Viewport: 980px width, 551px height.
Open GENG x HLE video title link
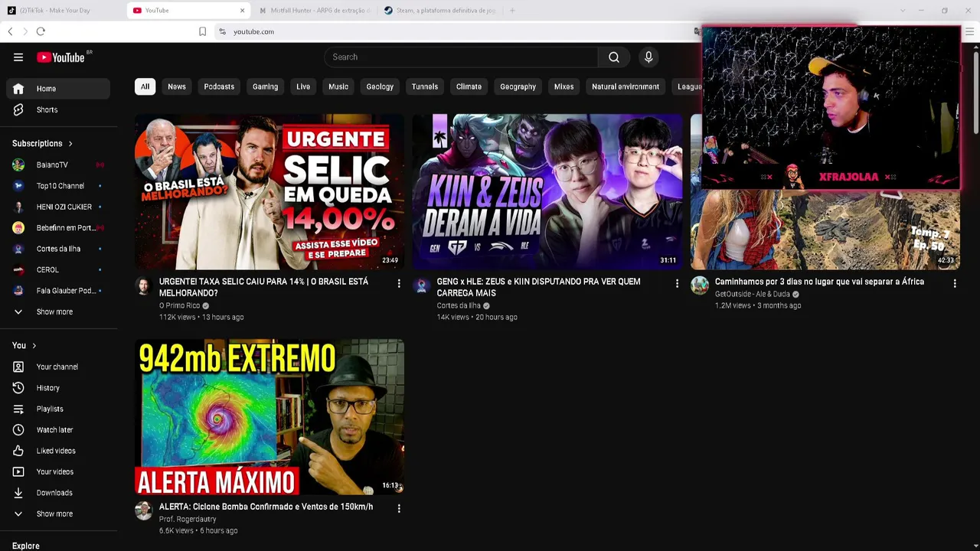pyautogui.click(x=539, y=287)
